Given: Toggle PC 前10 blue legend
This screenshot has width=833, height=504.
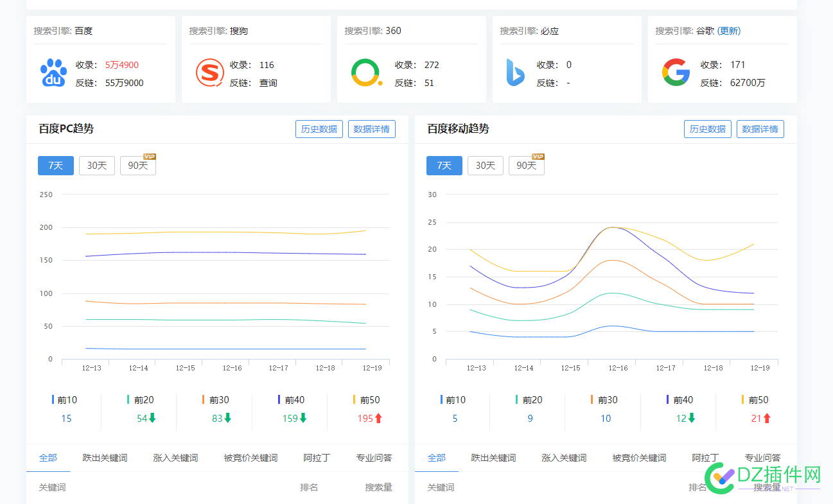Looking at the screenshot, I should click(x=64, y=400).
